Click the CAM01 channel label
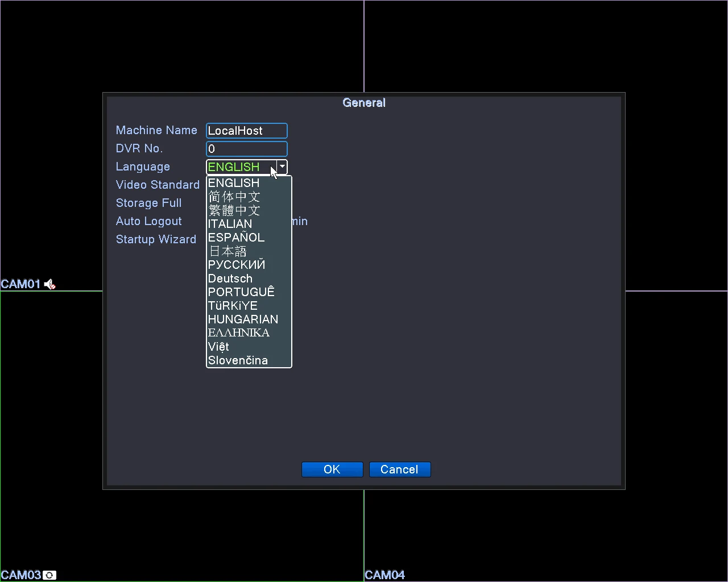The image size is (728, 582). (x=21, y=284)
